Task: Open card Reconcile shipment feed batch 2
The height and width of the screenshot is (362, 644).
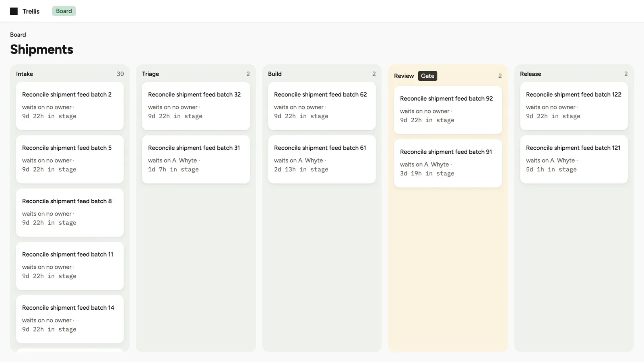Action: click(70, 106)
